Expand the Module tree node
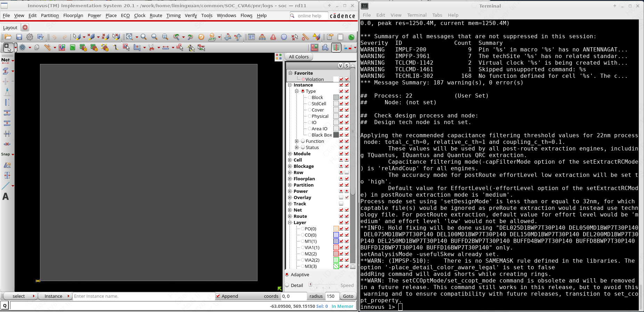This screenshot has height=312, width=644. pyautogui.click(x=290, y=154)
